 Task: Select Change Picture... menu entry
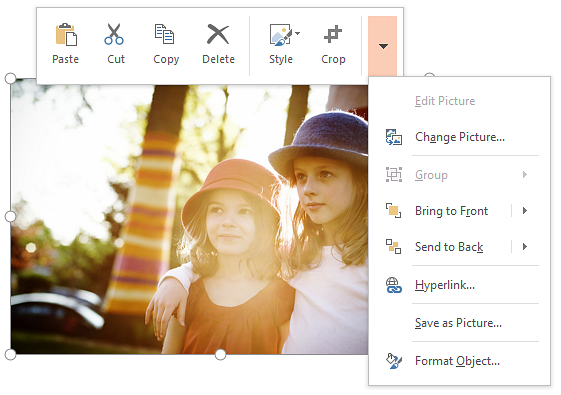pos(459,137)
